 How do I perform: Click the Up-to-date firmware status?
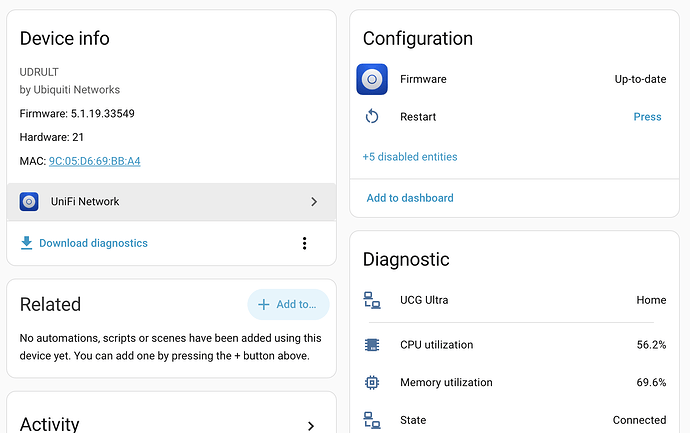[640, 79]
